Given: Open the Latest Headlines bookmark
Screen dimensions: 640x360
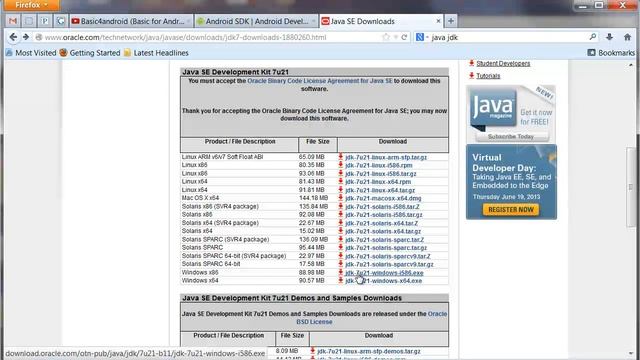Looking at the screenshot, I should [156, 53].
